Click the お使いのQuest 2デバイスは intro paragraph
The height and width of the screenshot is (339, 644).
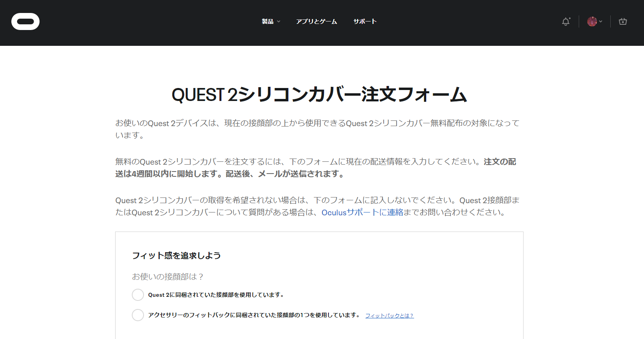tap(318, 129)
